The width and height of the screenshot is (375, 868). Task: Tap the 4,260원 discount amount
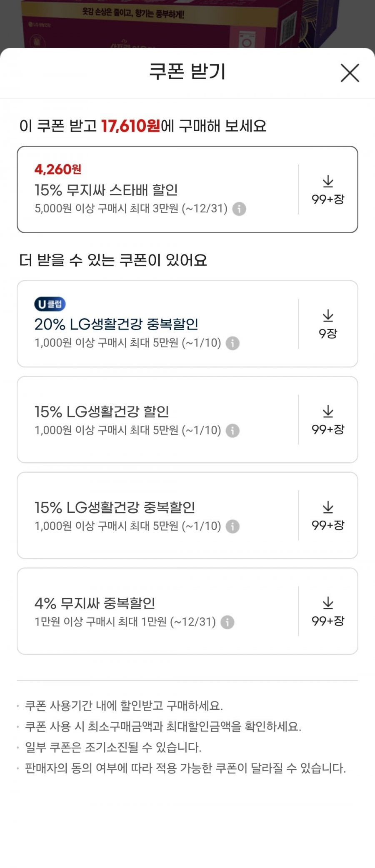pos(57,170)
